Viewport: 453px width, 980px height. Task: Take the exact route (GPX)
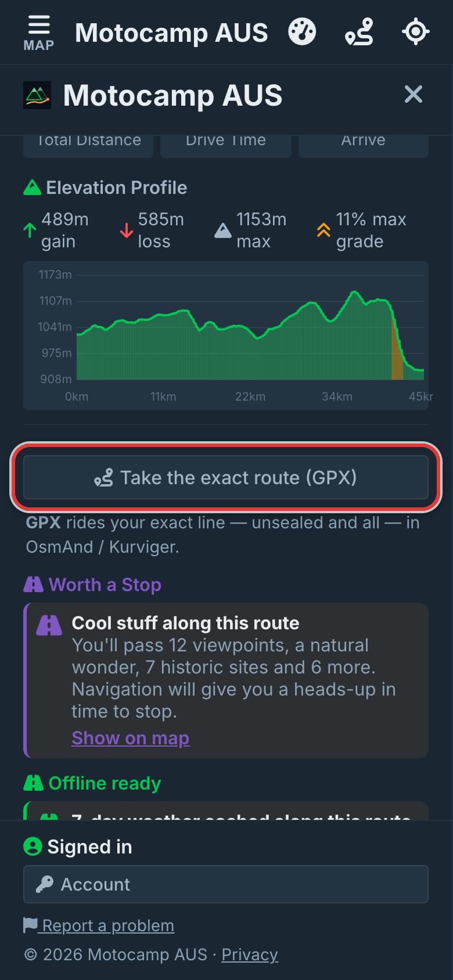226,477
